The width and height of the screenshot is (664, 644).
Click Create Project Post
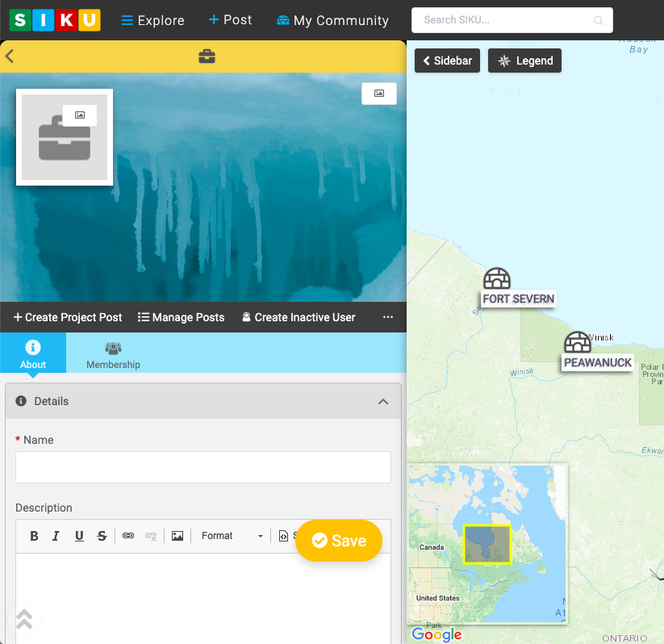pyautogui.click(x=68, y=317)
